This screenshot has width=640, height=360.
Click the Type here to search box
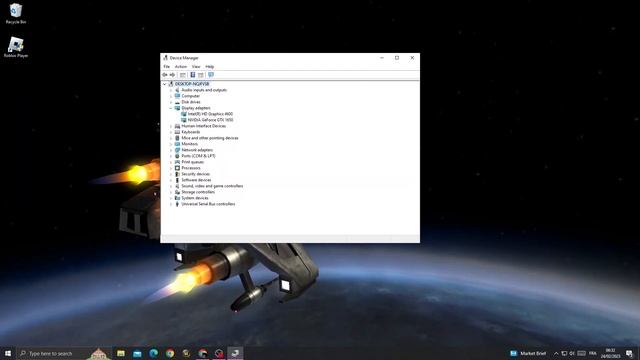pos(65,353)
